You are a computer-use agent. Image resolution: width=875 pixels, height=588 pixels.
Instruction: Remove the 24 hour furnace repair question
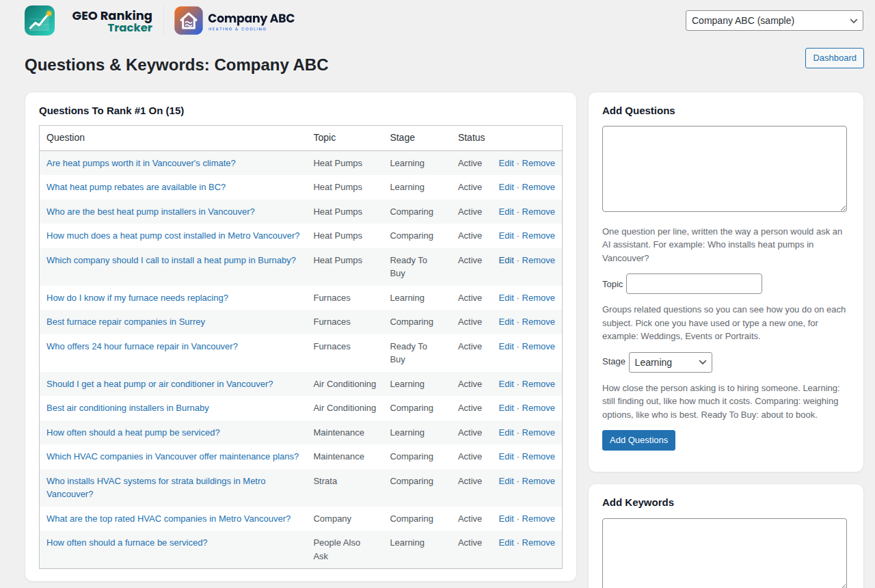point(539,347)
